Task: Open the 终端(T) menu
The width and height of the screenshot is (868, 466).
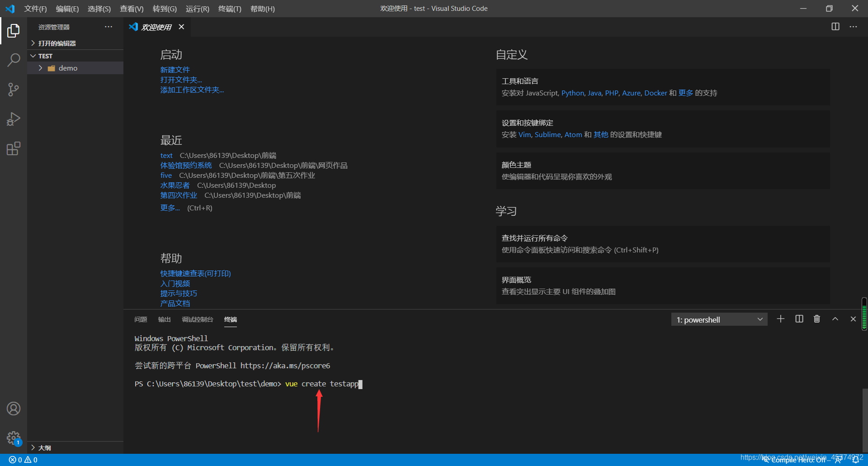Action: pos(230,9)
